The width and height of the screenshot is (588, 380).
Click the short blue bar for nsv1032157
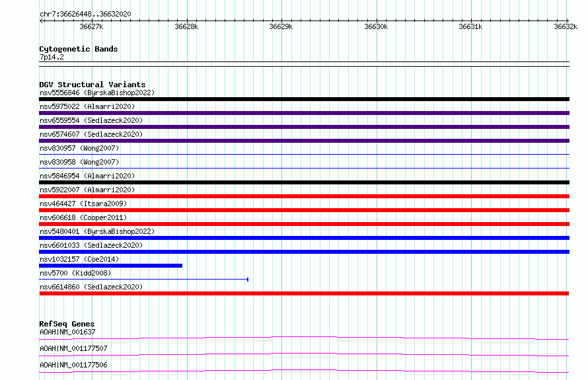coord(110,266)
